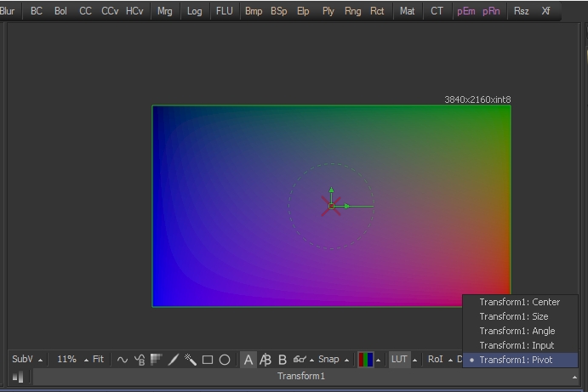Insert a Bmp bitmap mask tool
The height and width of the screenshot is (392, 588).
tap(254, 11)
